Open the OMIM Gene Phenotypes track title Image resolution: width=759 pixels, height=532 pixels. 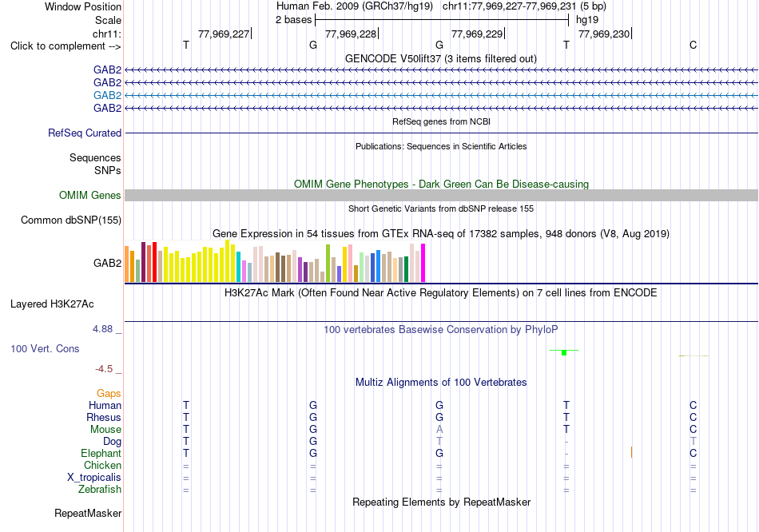tap(441, 184)
